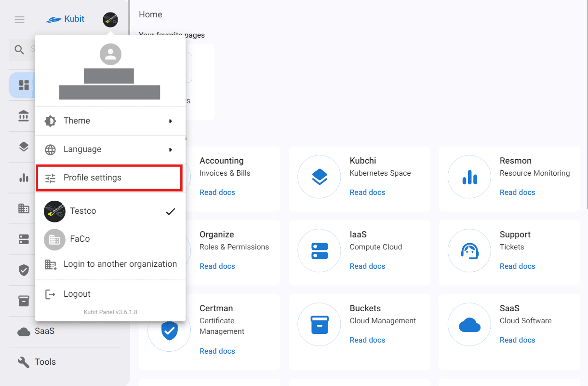
Task: Open the shield Certman sidebar icon
Action: tap(24, 270)
